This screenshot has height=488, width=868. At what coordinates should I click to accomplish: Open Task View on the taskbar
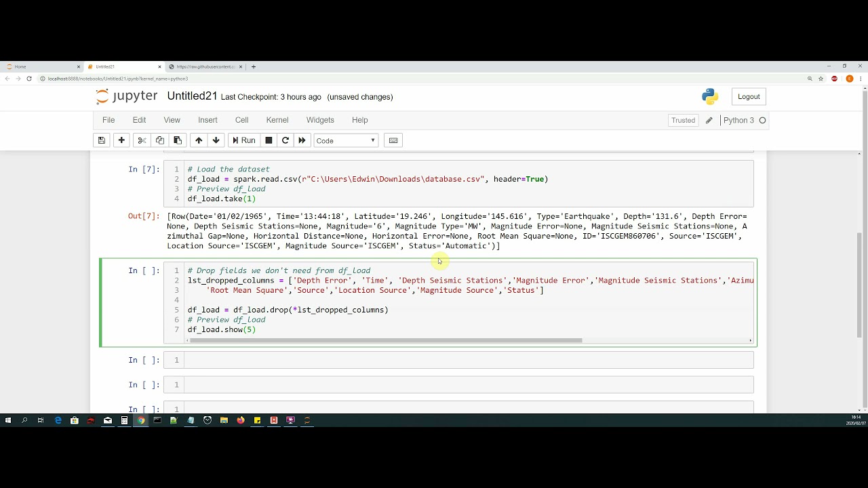coord(41,420)
